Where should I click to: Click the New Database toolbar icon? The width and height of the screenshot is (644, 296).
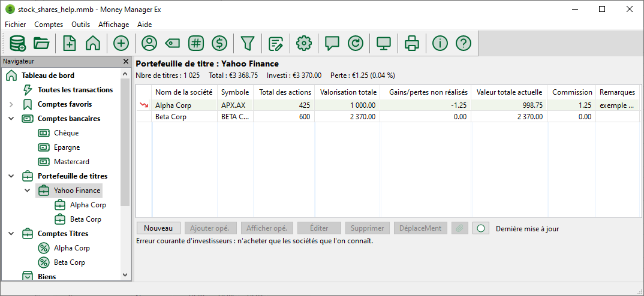[x=17, y=43]
